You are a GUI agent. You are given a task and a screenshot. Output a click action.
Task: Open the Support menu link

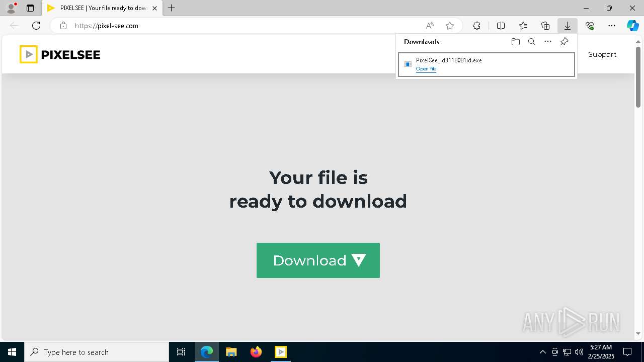point(602,54)
